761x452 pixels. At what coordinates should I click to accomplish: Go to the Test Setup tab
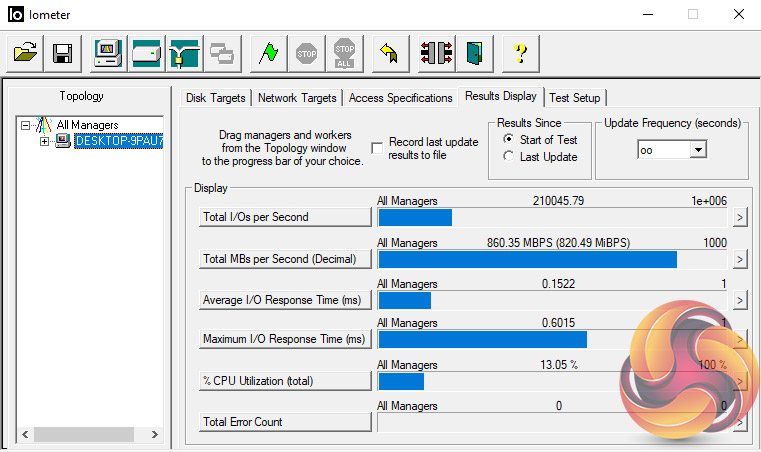point(575,98)
